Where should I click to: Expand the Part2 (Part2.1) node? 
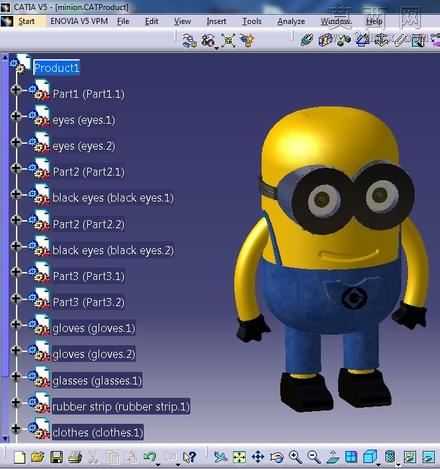coord(16,168)
